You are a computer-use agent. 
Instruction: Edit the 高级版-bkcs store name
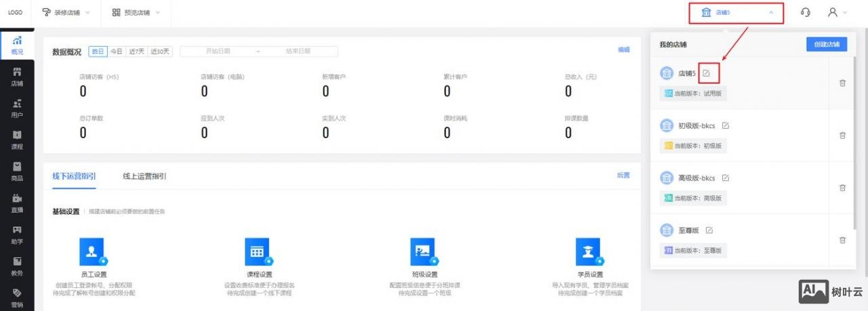725,178
